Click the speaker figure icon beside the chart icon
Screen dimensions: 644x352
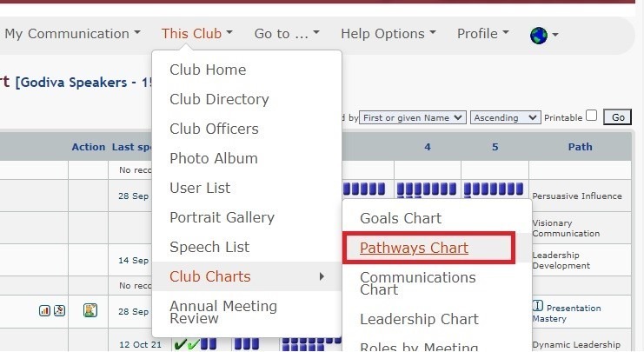(x=60, y=311)
